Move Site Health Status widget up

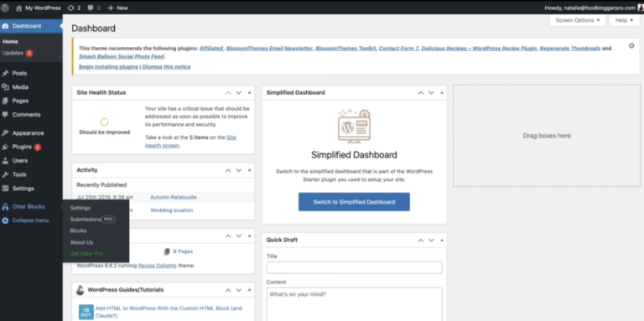click(x=228, y=93)
